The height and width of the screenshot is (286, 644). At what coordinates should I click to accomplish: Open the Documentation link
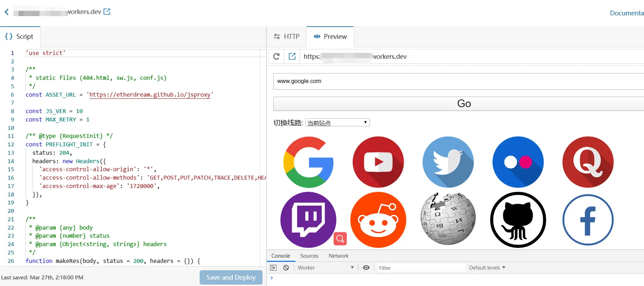pos(627,13)
